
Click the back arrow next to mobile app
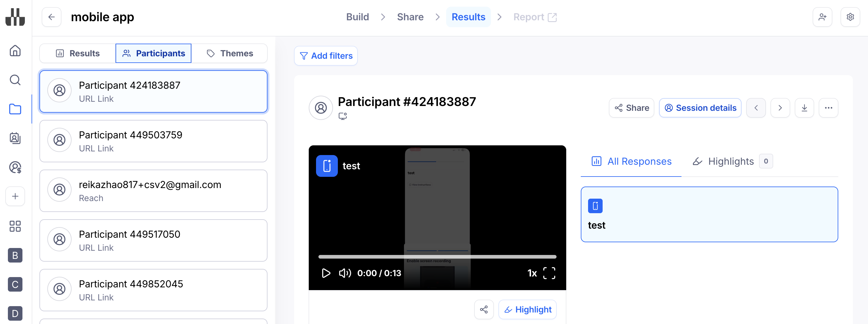[x=51, y=17]
